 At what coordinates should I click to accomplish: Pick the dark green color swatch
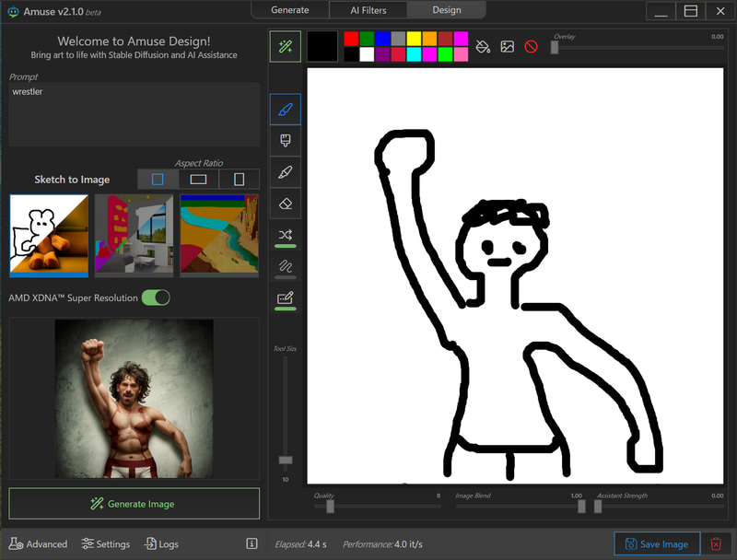tap(367, 39)
